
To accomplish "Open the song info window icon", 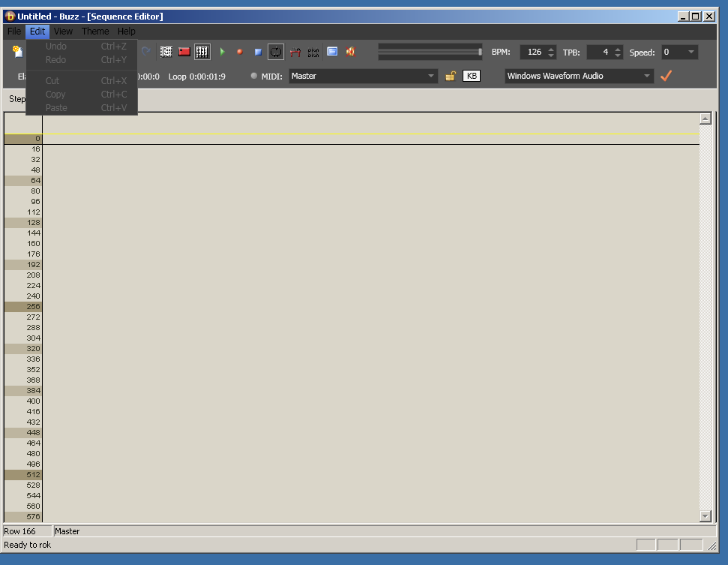I will pos(332,52).
